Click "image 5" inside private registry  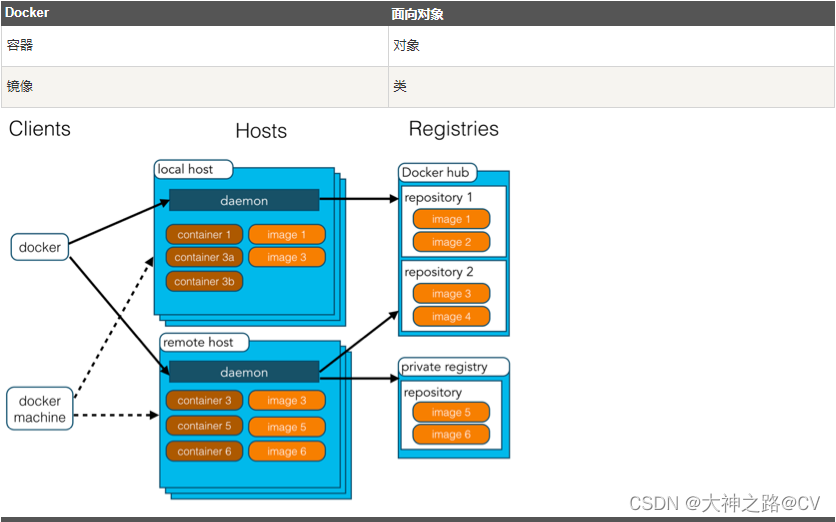tap(451, 412)
